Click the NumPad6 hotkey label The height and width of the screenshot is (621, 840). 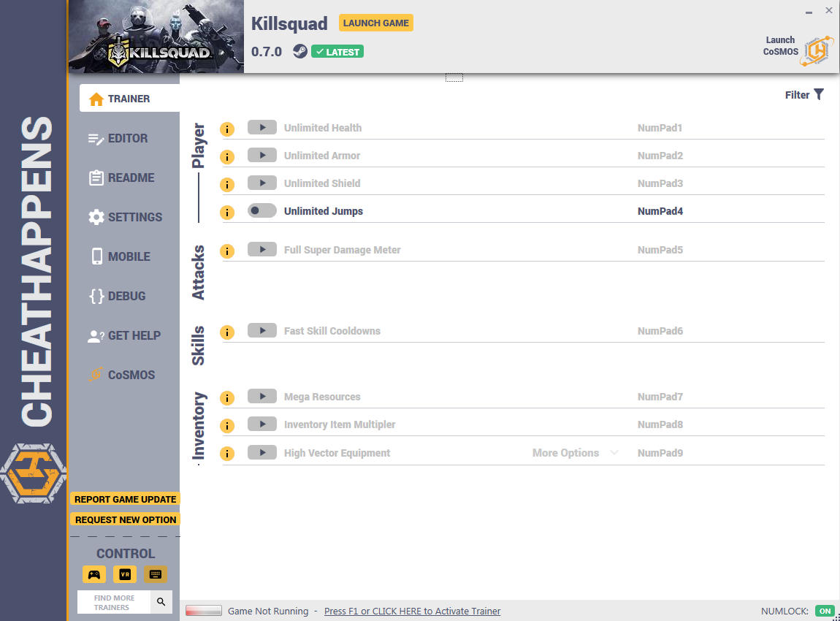(x=660, y=331)
